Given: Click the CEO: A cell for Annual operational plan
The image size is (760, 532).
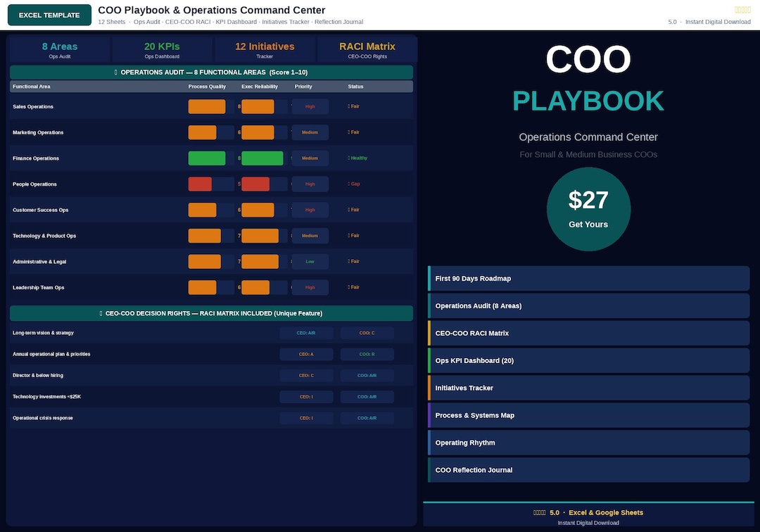Looking at the screenshot, I should [306, 354].
